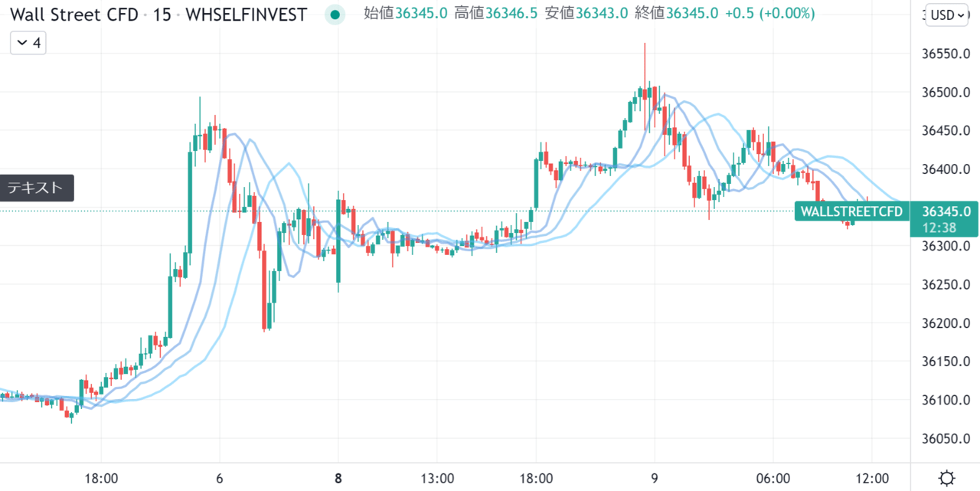Image resolution: width=980 pixels, height=491 pixels.
Task: Click the 12:00 time axis label
Action: click(873, 479)
